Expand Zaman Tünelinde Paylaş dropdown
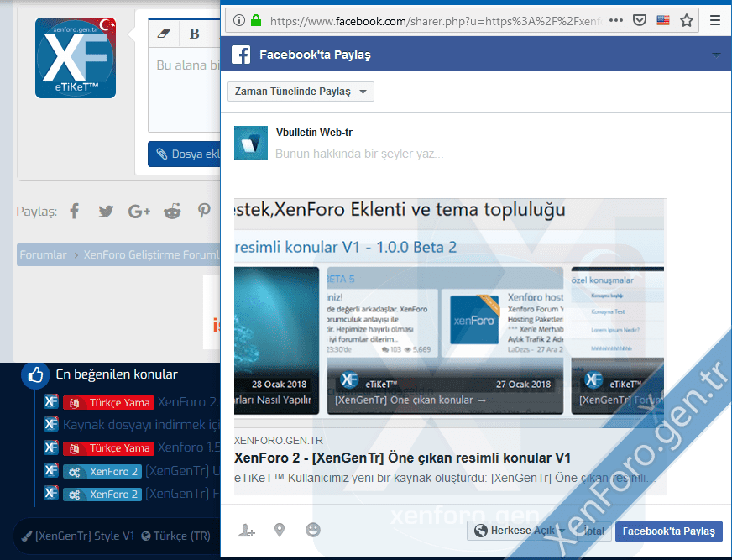 301,92
